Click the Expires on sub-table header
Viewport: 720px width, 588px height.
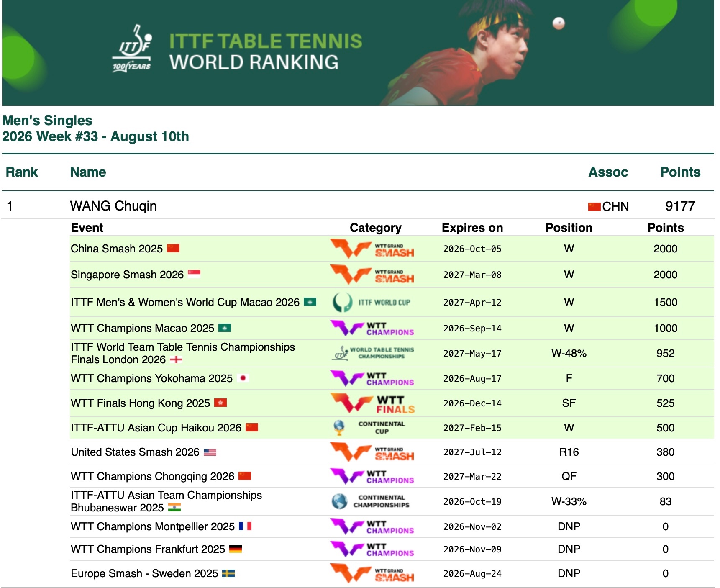point(472,228)
